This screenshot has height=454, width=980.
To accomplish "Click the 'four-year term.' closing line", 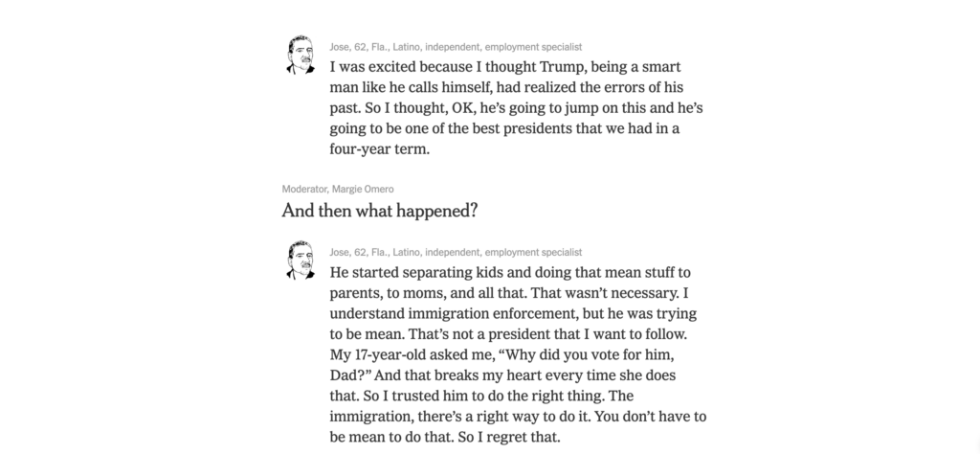I will tap(379, 149).
